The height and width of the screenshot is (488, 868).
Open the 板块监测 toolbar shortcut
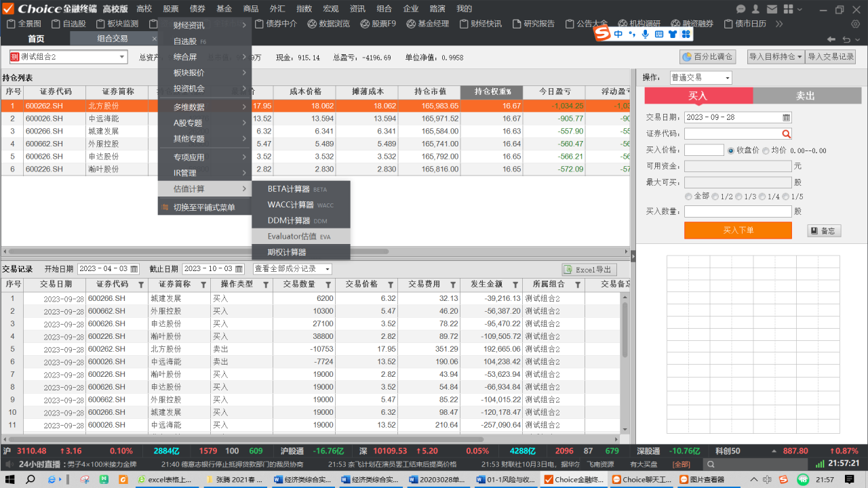pos(117,24)
